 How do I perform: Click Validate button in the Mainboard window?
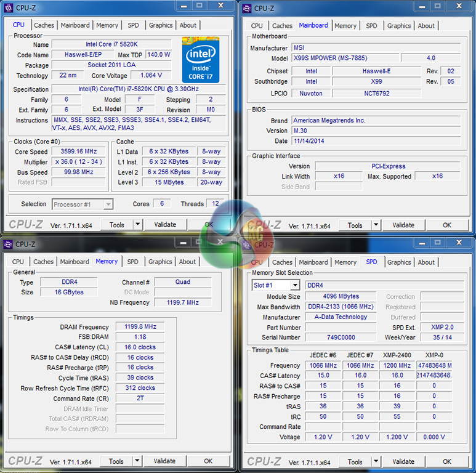[403, 225]
